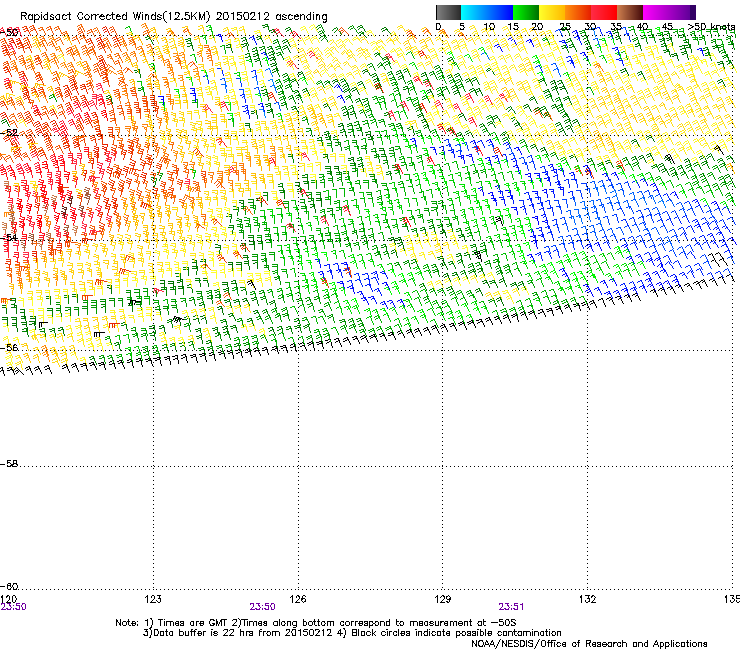Click the cyan 5–10 knots legend segment
The width and height of the screenshot is (740, 650).
point(474,12)
